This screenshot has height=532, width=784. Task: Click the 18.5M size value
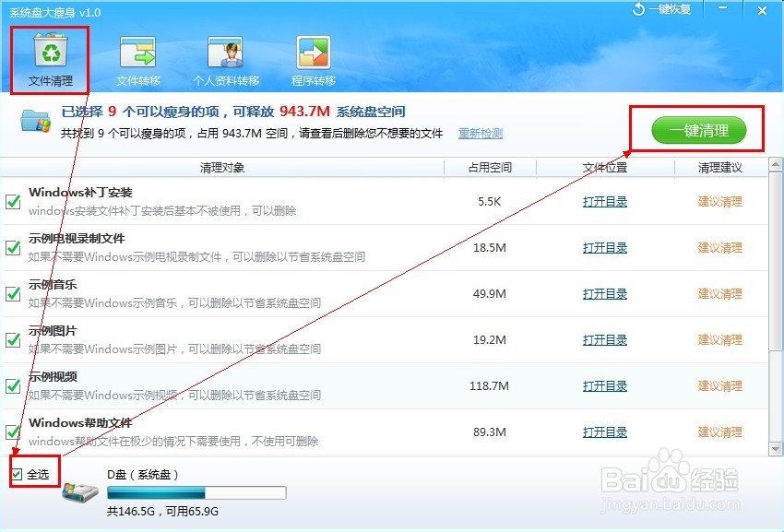tap(490, 247)
